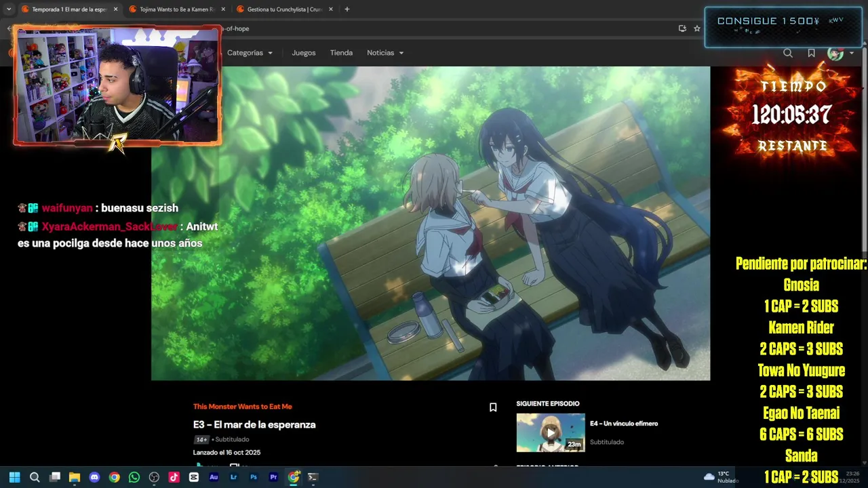Screen dimensions: 868x488
Task: Click the address bar URL field
Action: (x=448, y=28)
